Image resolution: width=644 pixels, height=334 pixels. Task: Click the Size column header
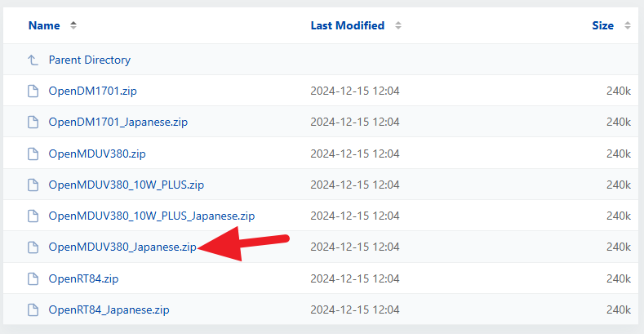pyautogui.click(x=602, y=25)
